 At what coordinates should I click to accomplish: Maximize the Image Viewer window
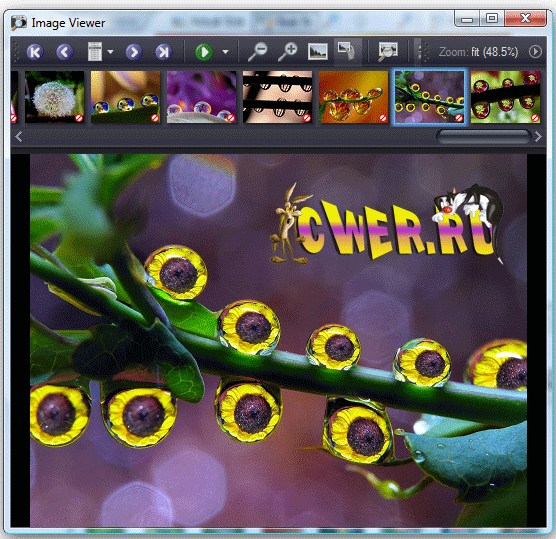(491, 18)
